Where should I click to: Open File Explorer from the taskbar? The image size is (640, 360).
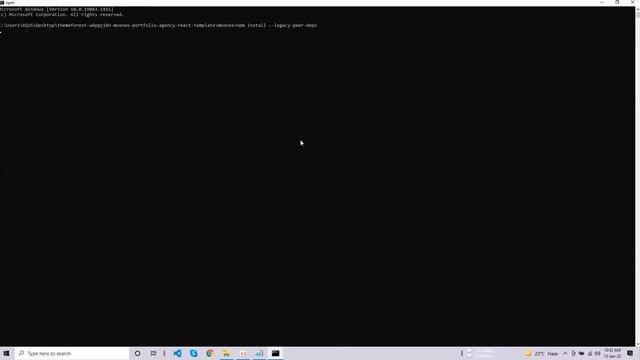pos(226,353)
